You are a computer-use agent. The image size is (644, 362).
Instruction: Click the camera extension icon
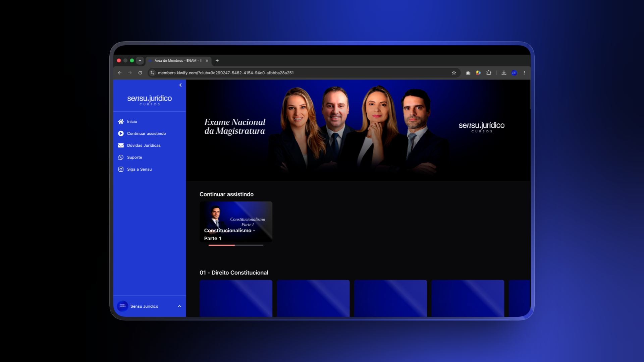468,73
